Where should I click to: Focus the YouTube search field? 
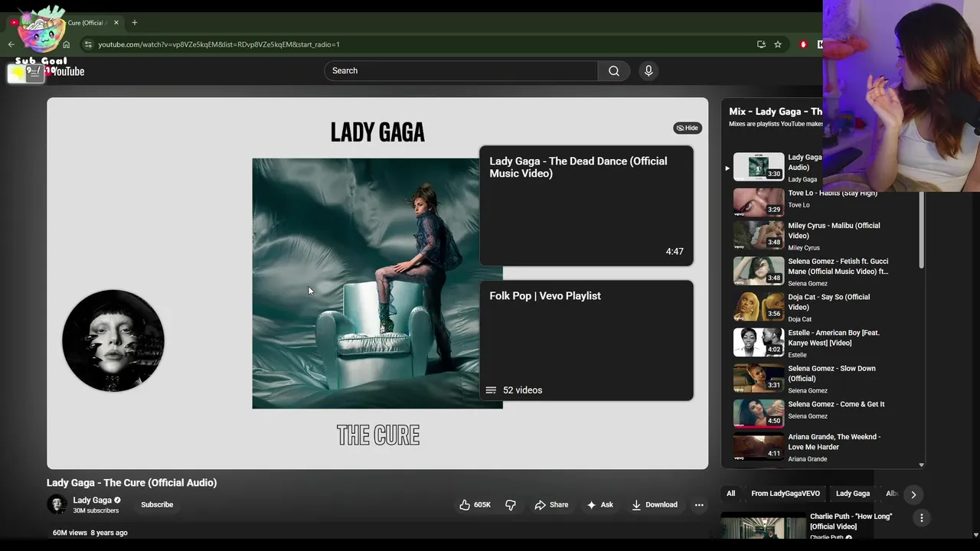point(461,70)
